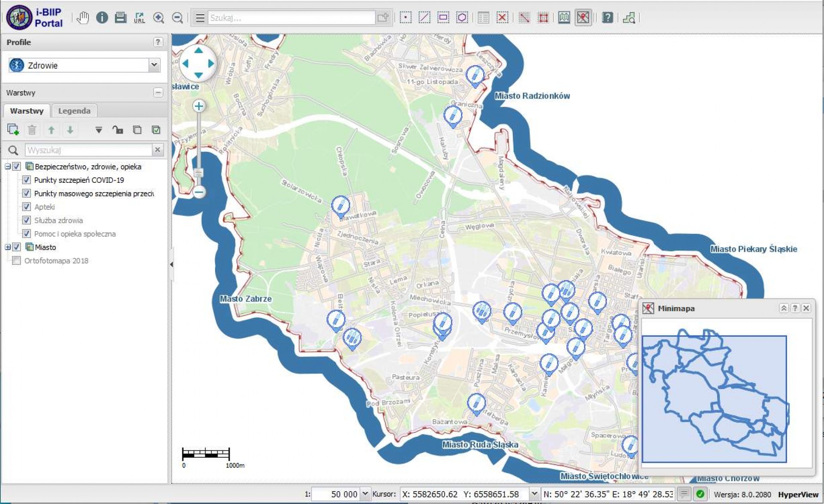This screenshot has width=824, height=504.
Task: Collapse the Minimapa panel
Action: (x=784, y=308)
